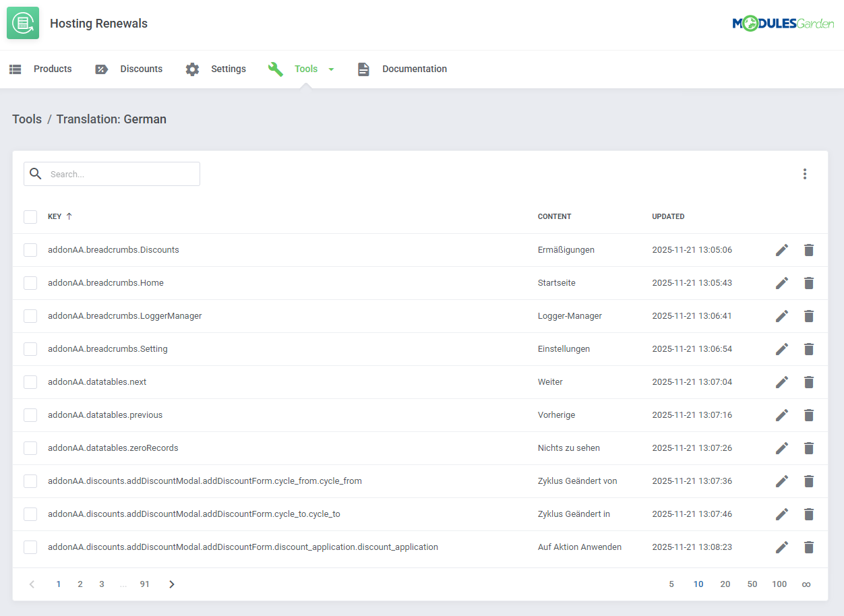Viewport: 844px width, 616px height.
Task: Click the Hosting Renewals module logo
Action: [23, 23]
